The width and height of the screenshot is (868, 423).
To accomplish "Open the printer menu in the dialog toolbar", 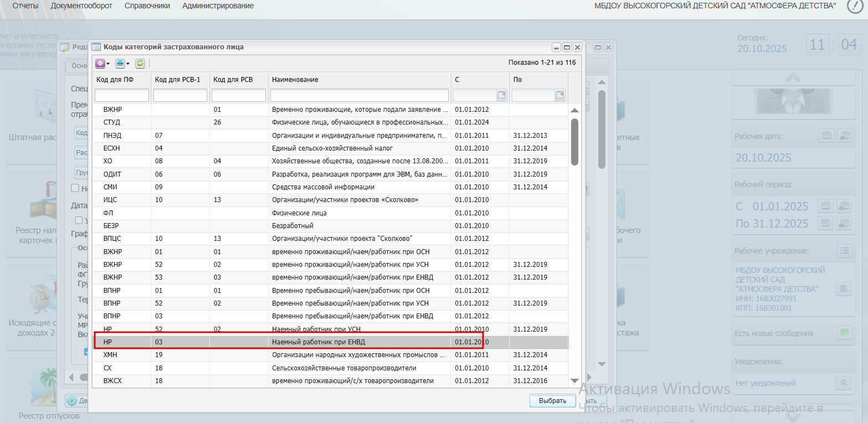I will click(122, 63).
